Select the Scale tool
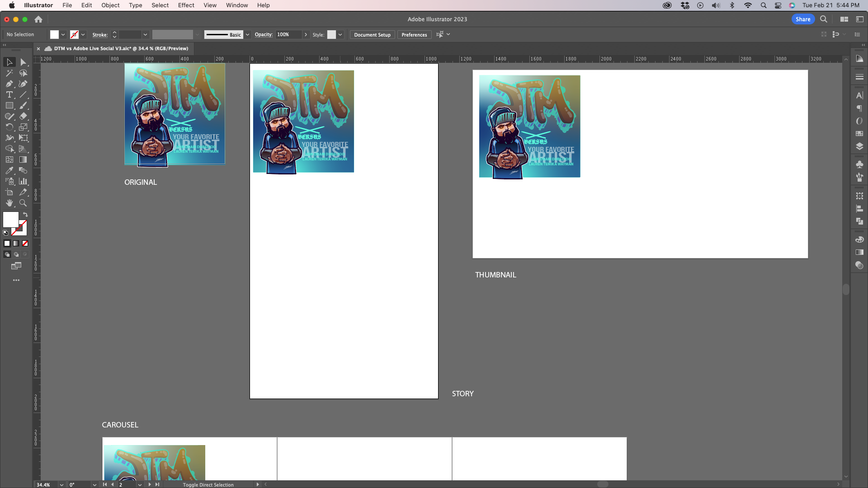868x488 pixels. coord(23,127)
